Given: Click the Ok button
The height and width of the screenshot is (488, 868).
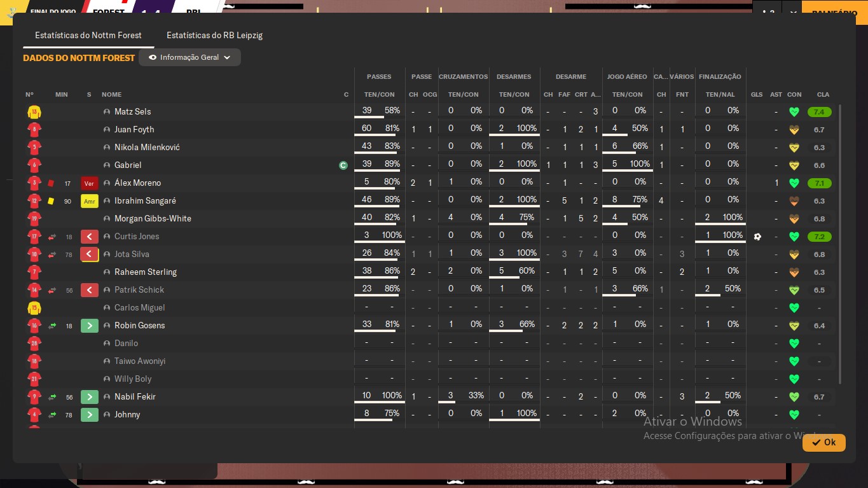Looking at the screenshot, I should click(x=823, y=442).
